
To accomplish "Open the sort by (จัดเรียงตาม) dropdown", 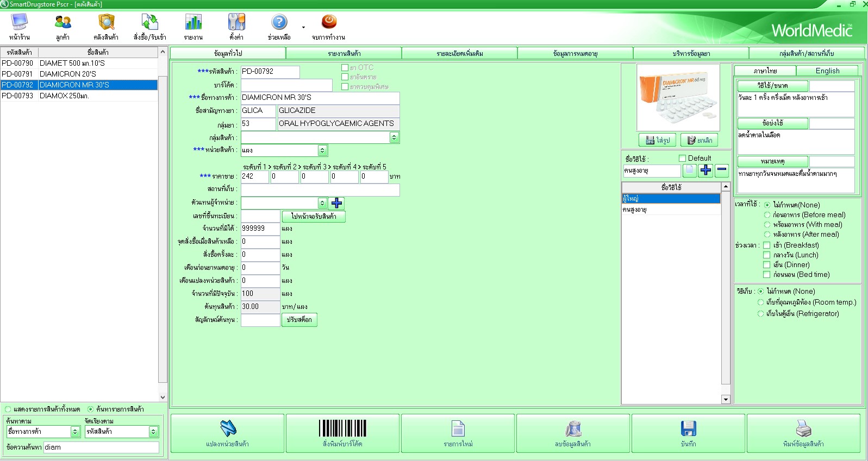I will pyautogui.click(x=153, y=432).
